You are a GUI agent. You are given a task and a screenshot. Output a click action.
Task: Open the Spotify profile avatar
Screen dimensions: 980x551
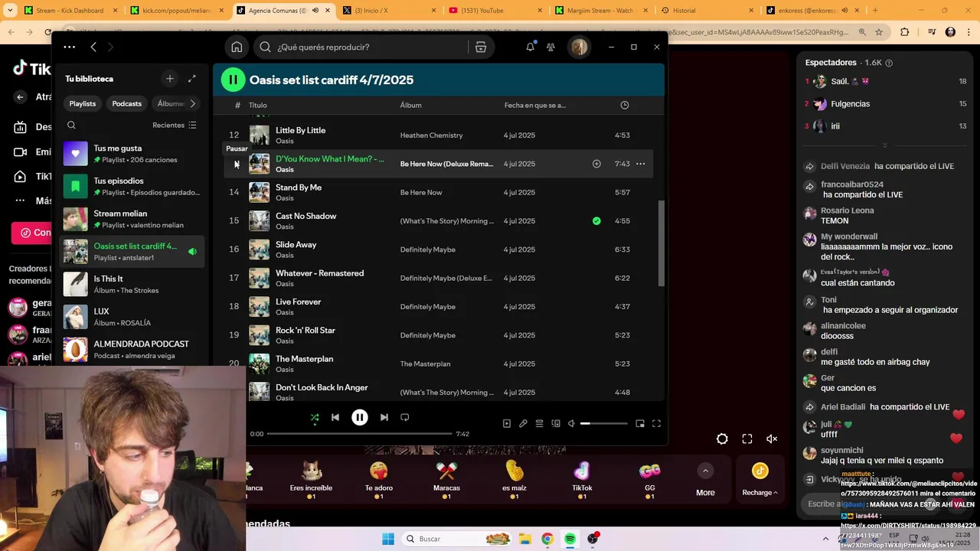pos(579,47)
